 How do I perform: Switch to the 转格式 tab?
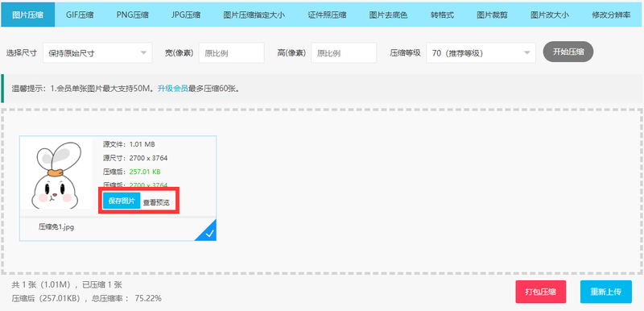[442, 15]
